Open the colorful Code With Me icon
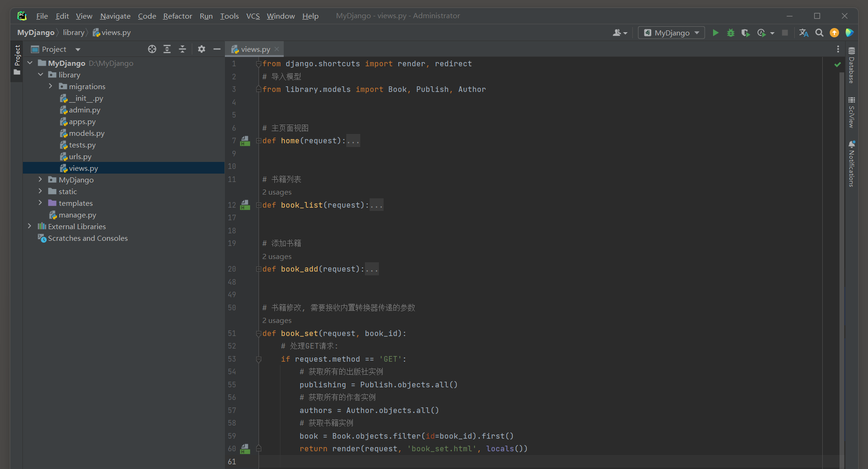Viewport: 868px width, 469px height. coord(849,33)
